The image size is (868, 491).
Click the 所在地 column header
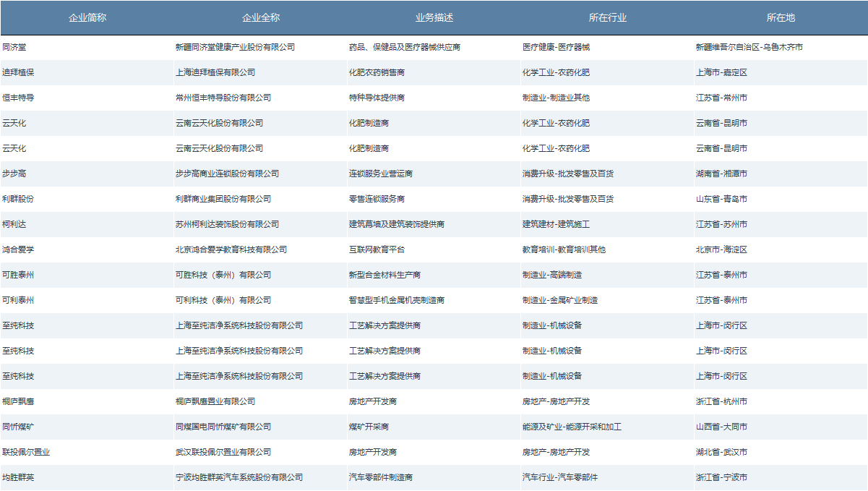781,17
